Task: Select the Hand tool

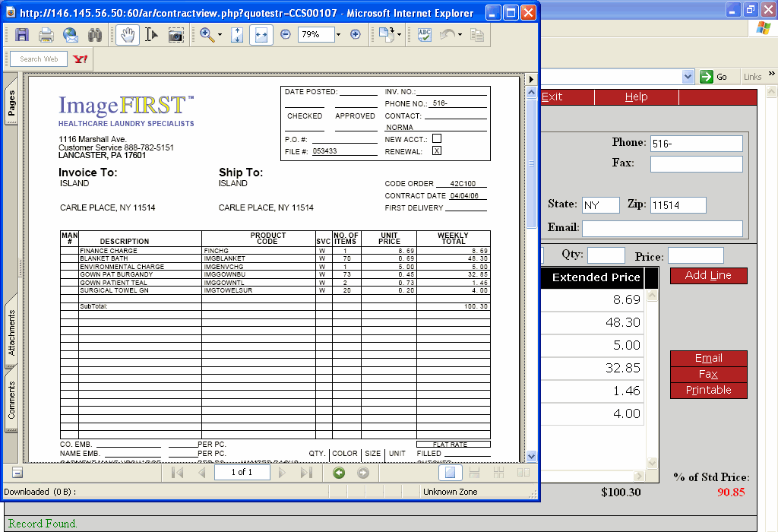Action: 128,35
